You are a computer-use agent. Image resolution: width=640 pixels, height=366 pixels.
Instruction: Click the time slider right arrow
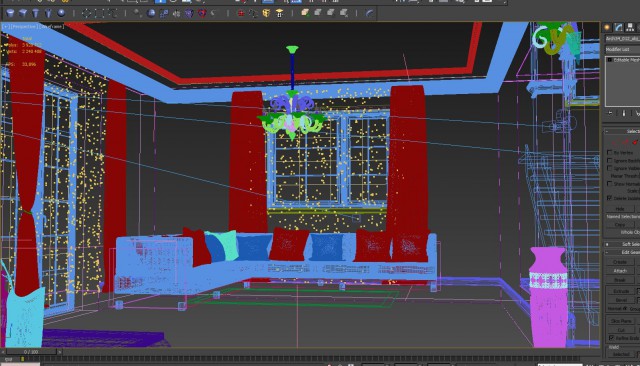[x=60, y=351]
